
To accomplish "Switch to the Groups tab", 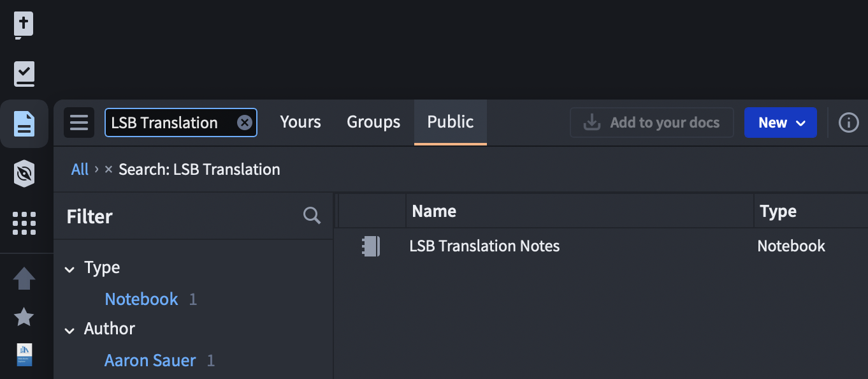I will tap(373, 122).
